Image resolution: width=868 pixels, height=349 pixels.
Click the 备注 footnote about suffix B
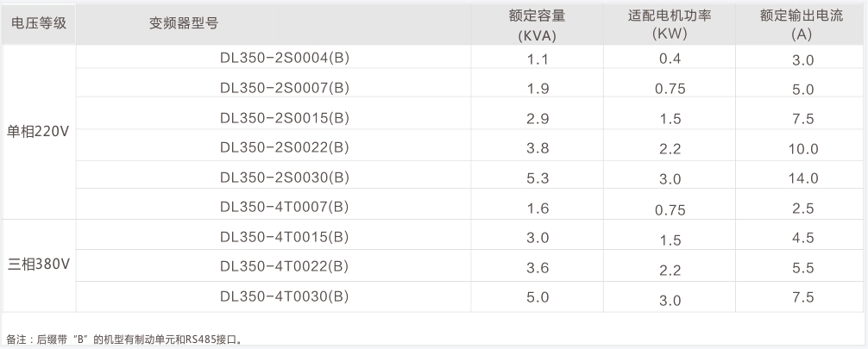[x=124, y=339]
